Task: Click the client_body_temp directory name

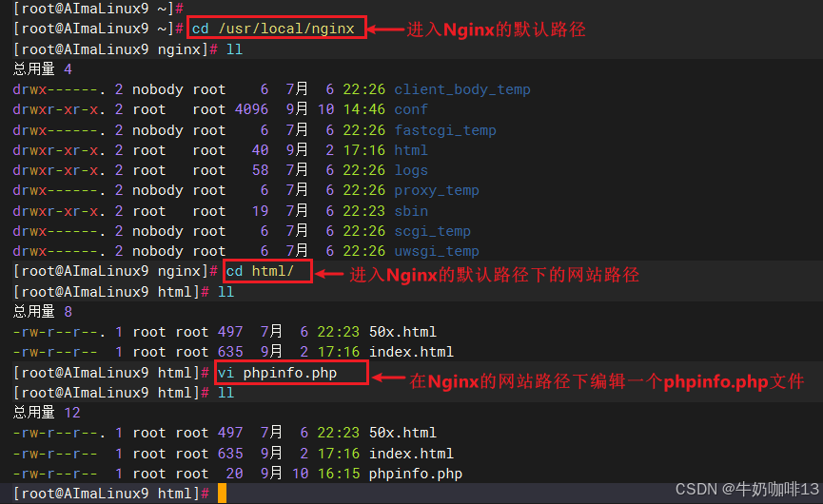Action: 461,89
